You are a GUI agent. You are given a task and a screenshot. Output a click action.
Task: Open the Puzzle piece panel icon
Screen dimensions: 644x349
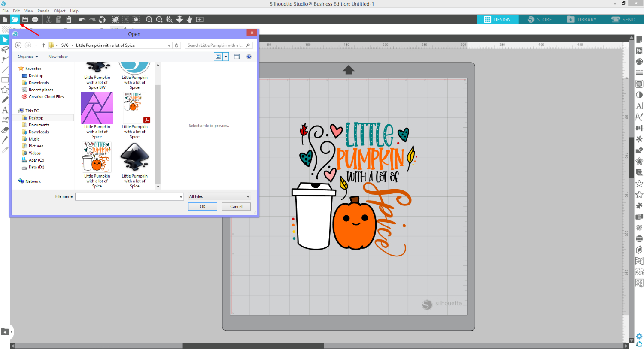click(639, 205)
